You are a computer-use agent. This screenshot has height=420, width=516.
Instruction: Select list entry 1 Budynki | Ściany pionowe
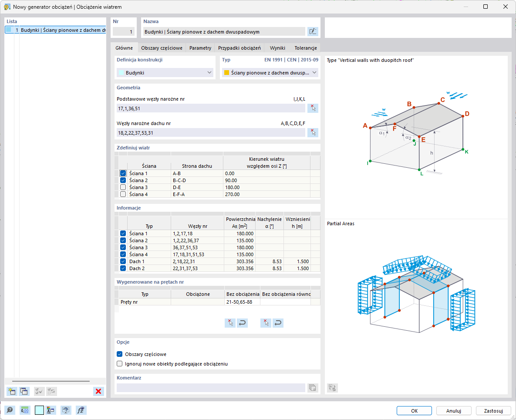56,30
